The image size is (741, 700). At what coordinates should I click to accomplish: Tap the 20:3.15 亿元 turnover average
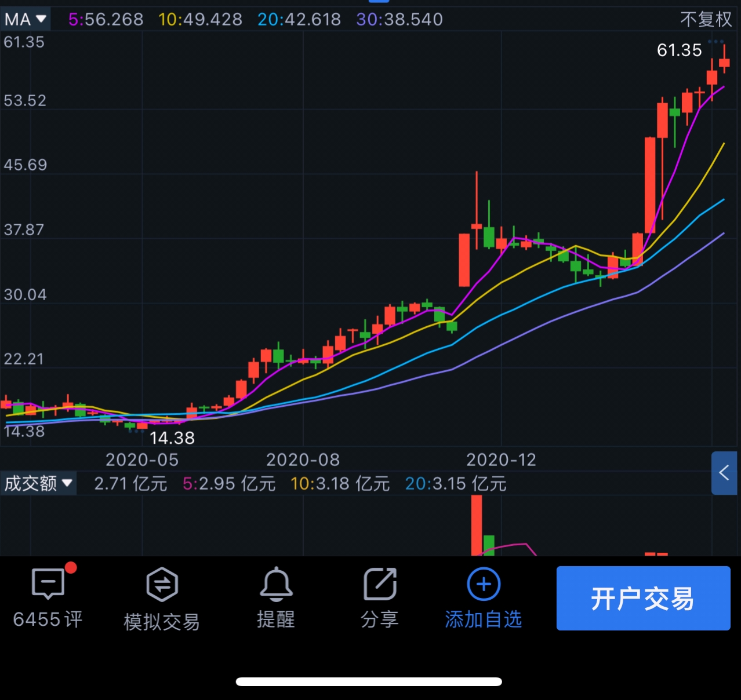tap(456, 483)
